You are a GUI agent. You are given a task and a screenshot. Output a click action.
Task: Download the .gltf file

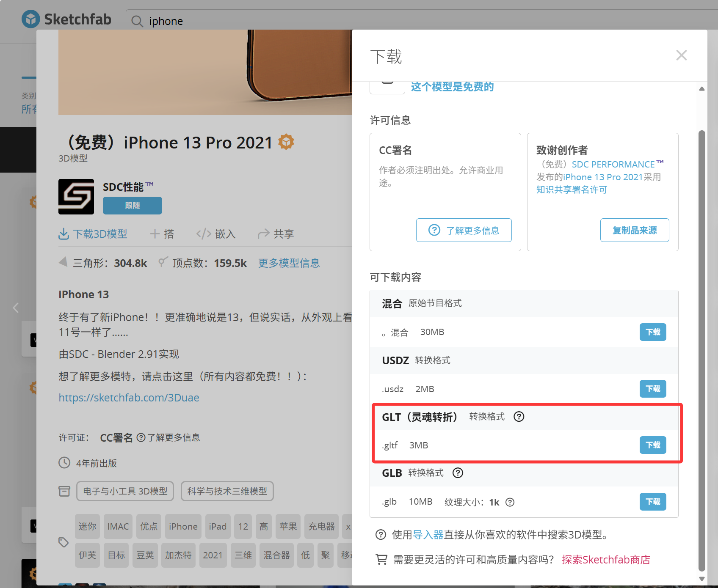pos(653,445)
